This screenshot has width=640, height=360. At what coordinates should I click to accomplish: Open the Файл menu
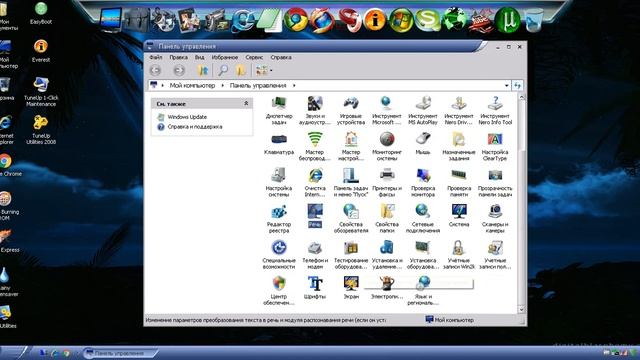(156, 58)
